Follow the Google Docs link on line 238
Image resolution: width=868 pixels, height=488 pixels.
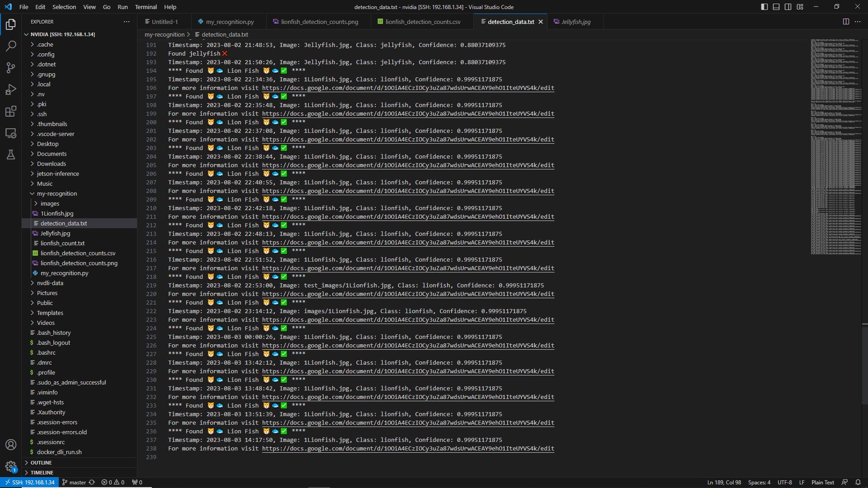(408, 449)
